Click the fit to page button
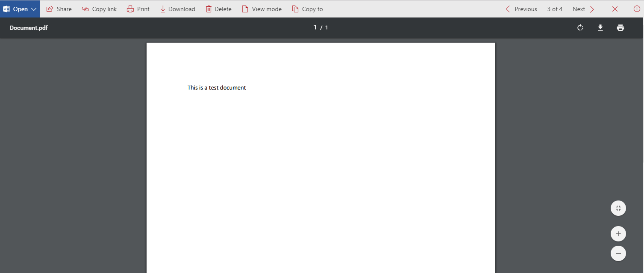The width and height of the screenshot is (644, 273). coord(618,208)
